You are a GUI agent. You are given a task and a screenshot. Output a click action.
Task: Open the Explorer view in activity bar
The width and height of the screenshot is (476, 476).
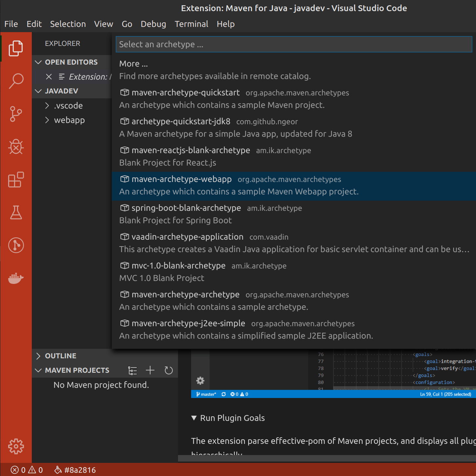[16, 48]
